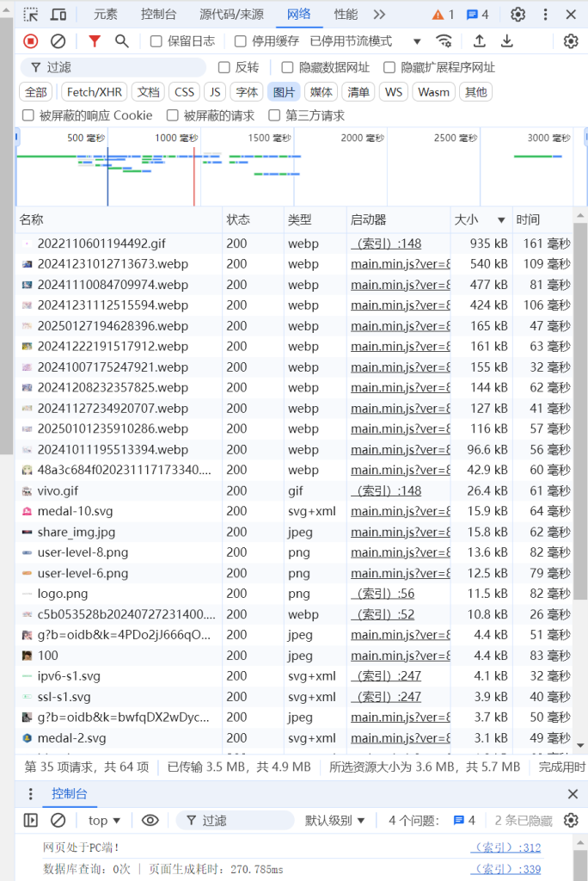Import HAR file with upload icon
The image size is (588, 881).
pyautogui.click(x=480, y=41)
